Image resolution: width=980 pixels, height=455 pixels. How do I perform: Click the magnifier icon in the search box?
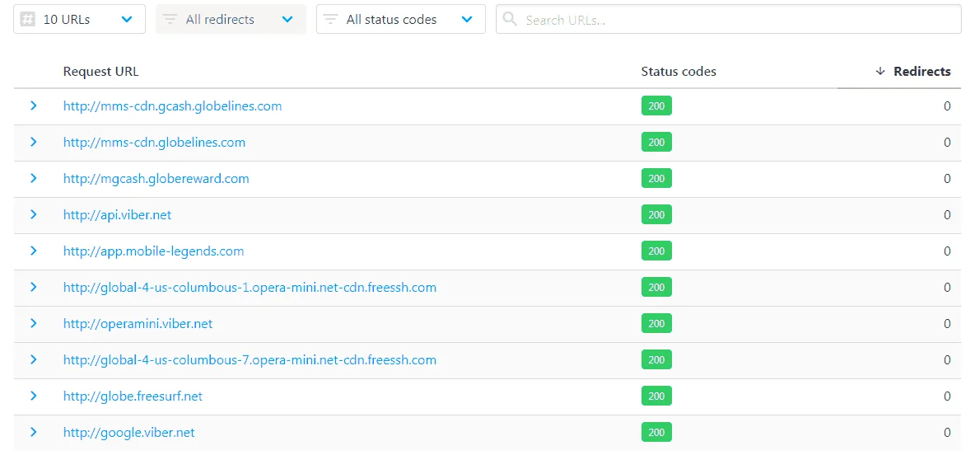pos(510,20)
